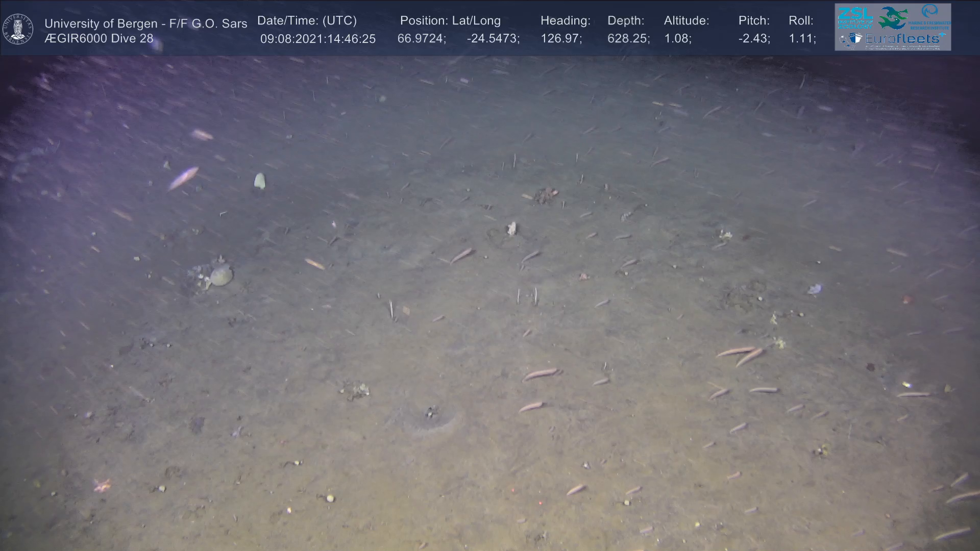Click the latitude value 66.9724
This screenshot has width=980, height=551.
coord(421,39)
